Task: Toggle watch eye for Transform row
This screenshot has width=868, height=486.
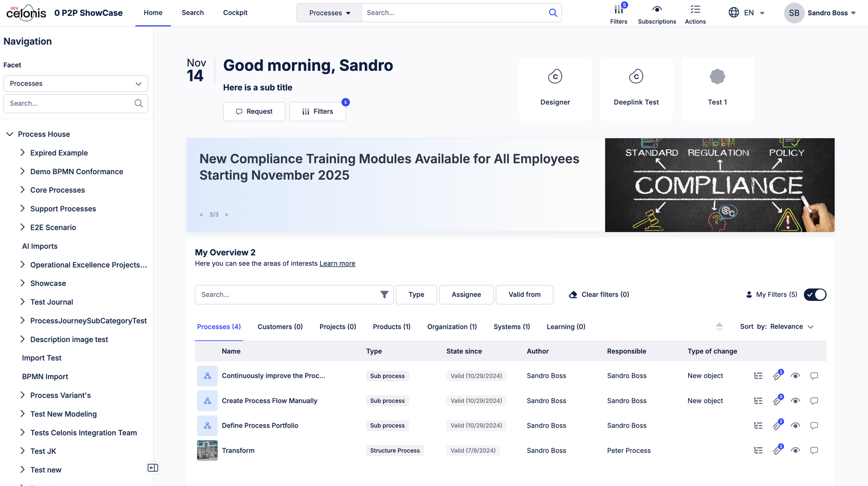Action: point(795,451)
